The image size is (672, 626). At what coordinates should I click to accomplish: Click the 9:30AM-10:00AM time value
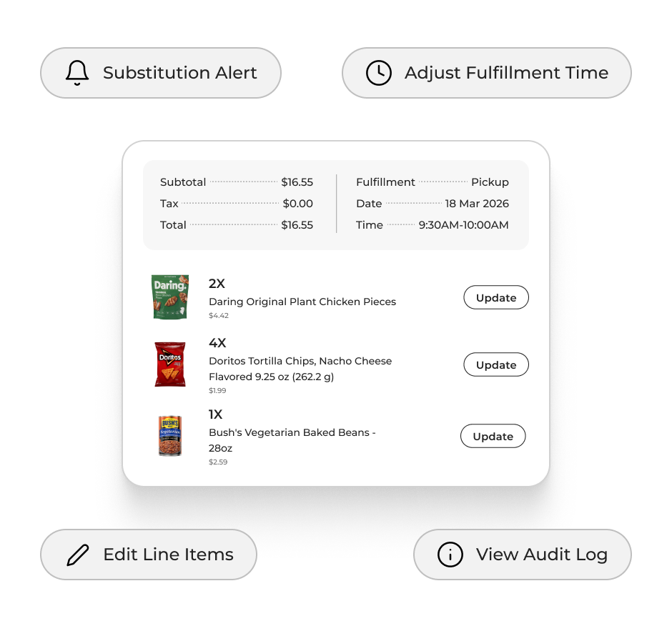pos(464,225)
